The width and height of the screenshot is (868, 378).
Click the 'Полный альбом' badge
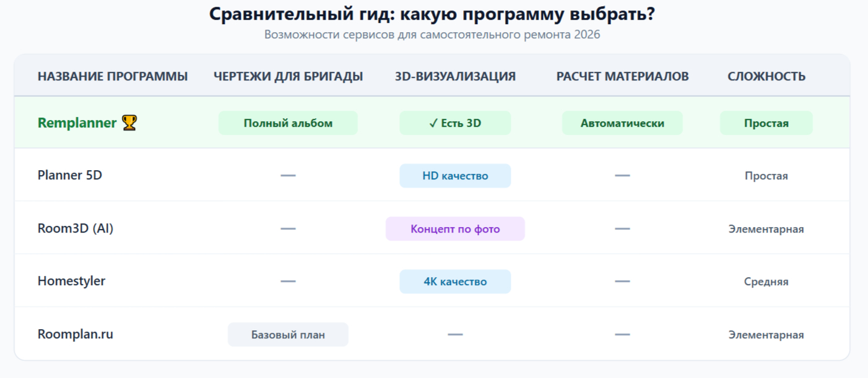[x=288, y=123]
